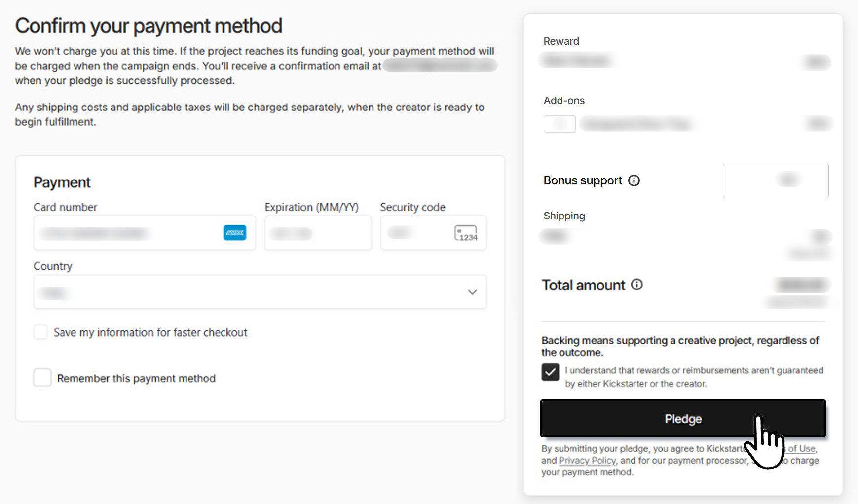Click the blurred Reward item name
Viewport: 858px width, 504px height.
(576, 61)
